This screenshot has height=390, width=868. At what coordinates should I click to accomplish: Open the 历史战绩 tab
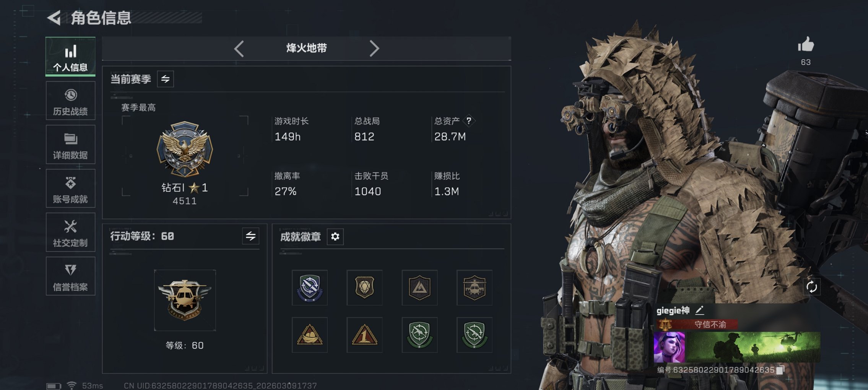coord(70,101)
